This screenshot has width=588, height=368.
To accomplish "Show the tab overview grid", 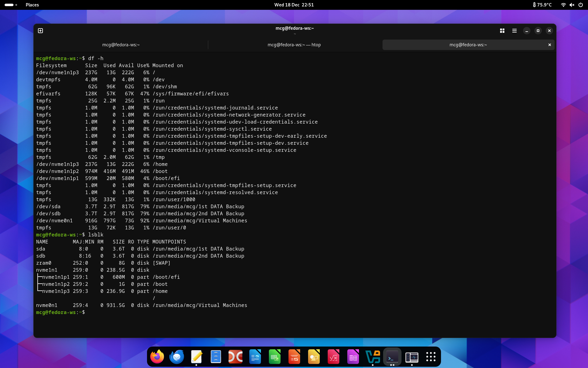I will 502,31.
